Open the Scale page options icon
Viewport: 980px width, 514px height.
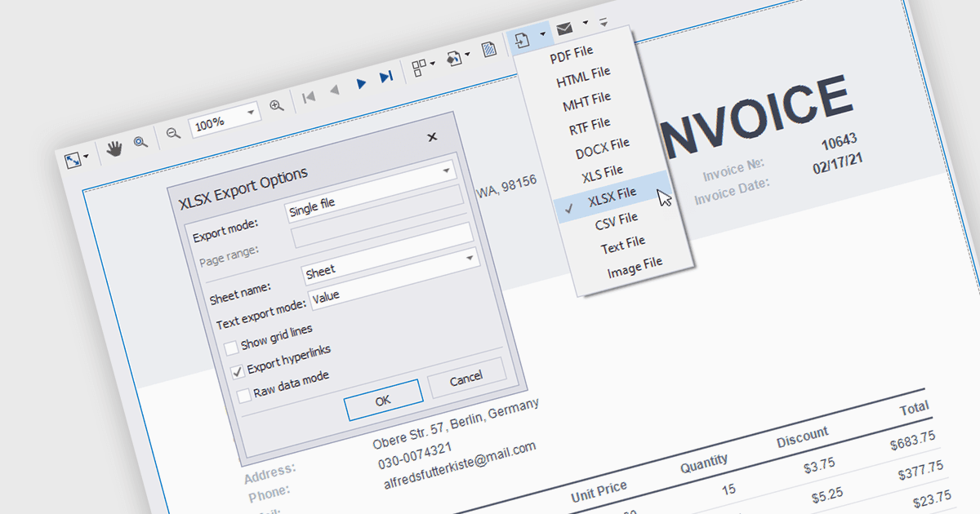tap(73, 160)
